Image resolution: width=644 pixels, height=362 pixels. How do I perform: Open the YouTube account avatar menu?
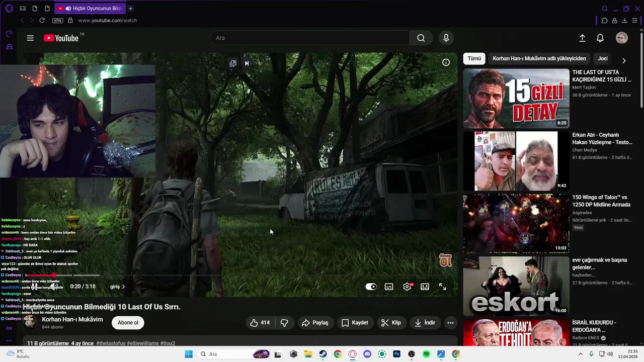pos(622,38)
